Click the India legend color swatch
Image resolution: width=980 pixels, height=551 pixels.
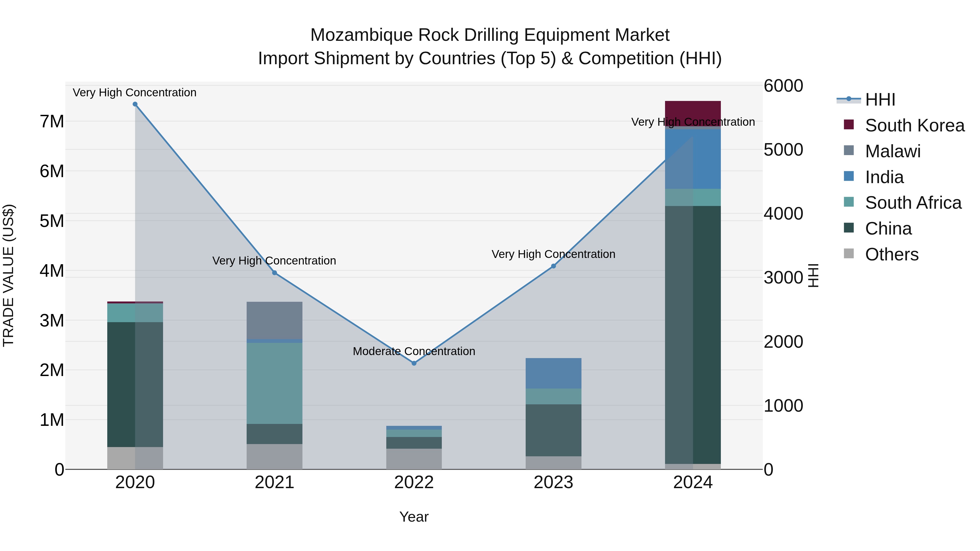coord(849,176)
